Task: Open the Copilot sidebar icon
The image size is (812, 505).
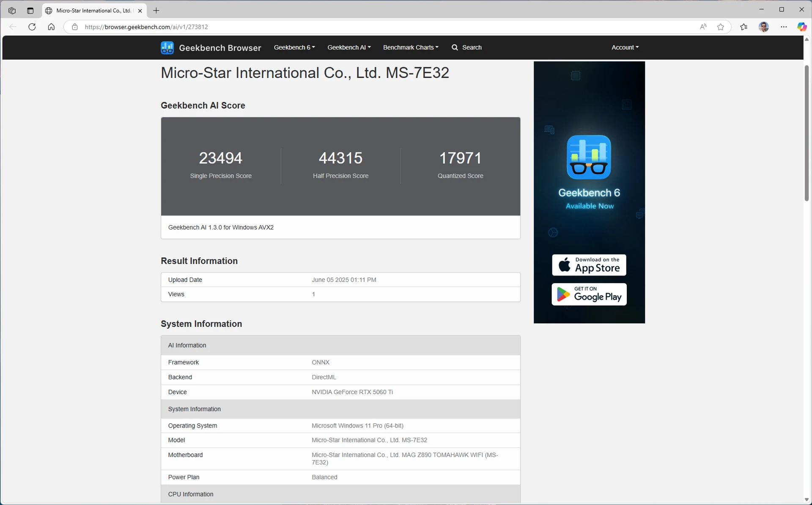Action: point(802,27)
